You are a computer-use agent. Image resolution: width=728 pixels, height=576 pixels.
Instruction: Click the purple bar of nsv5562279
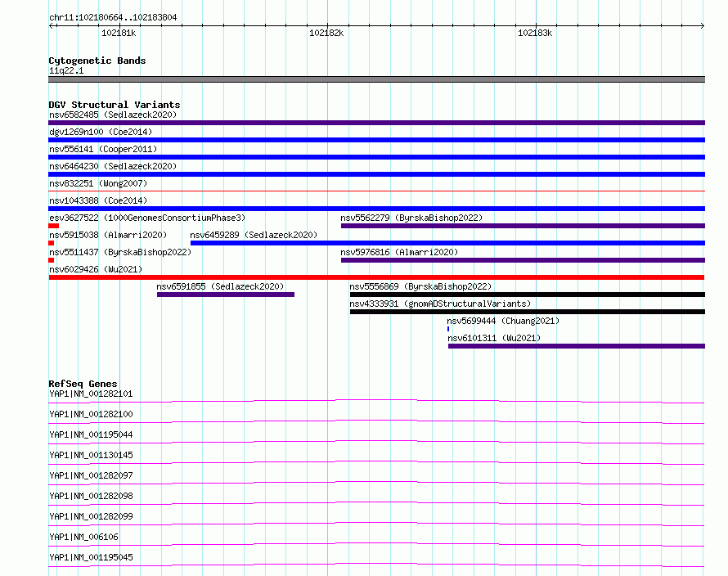tap(523, 226)
